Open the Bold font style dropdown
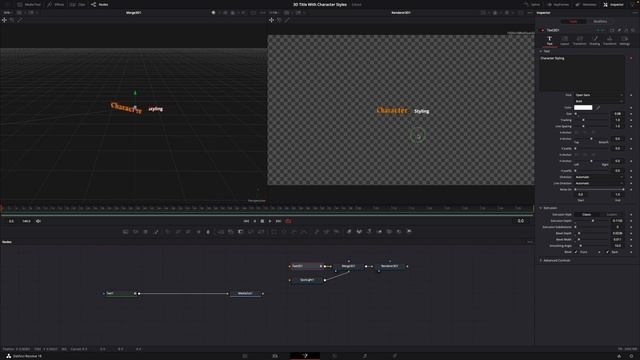The width and height of the screenshot is (640, 360). pyautogui.click(x=599, y=101)
